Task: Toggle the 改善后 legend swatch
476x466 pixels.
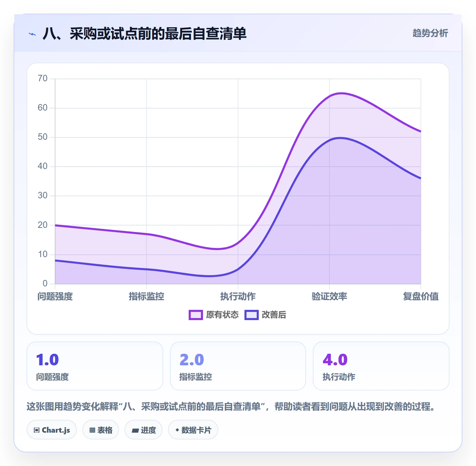Action: pyautogui.click(x=252, y=315)
